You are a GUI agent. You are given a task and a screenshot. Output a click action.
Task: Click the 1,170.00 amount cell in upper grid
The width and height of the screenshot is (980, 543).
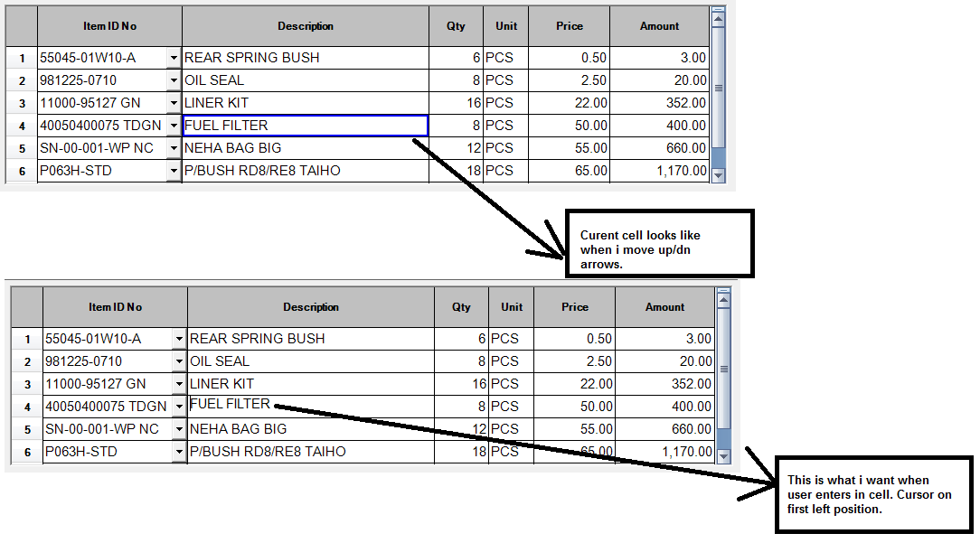click(x=659, y=171)
